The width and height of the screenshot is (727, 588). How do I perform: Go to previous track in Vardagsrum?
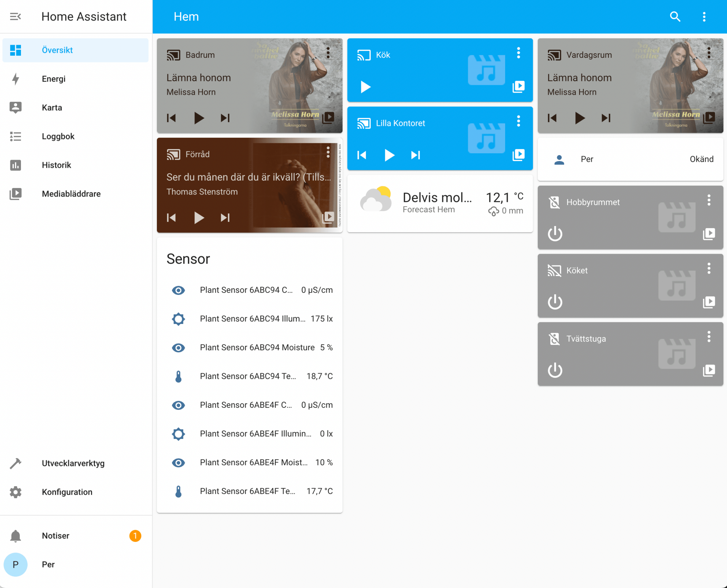pyautogui.click(x=552, y=118)
